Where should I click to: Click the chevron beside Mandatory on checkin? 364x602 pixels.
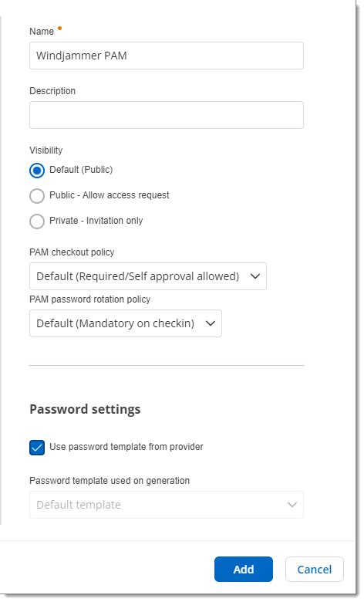click(211, 323)
